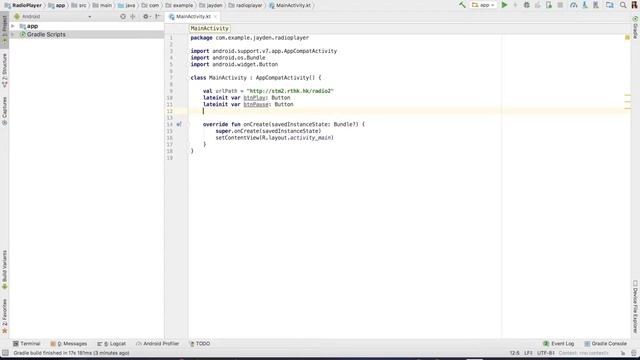Click the Scroll from Source target icon
640x360 pixels.
click(x=123, y=16)
